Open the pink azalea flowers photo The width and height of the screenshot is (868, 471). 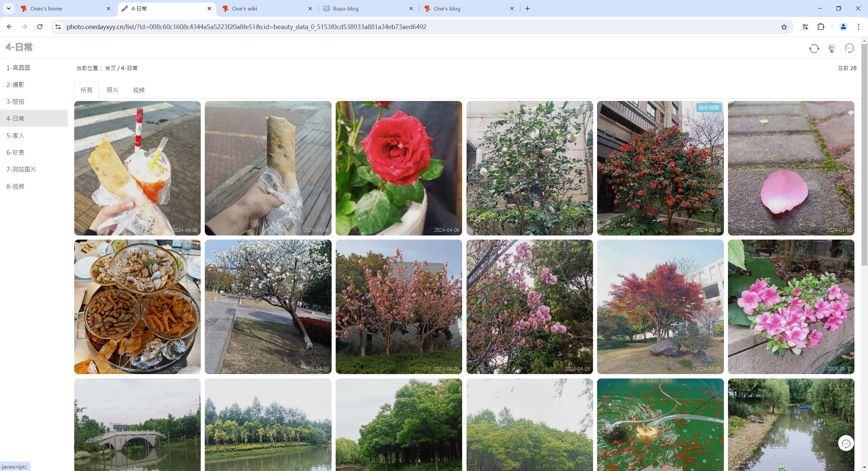[791, 307]
